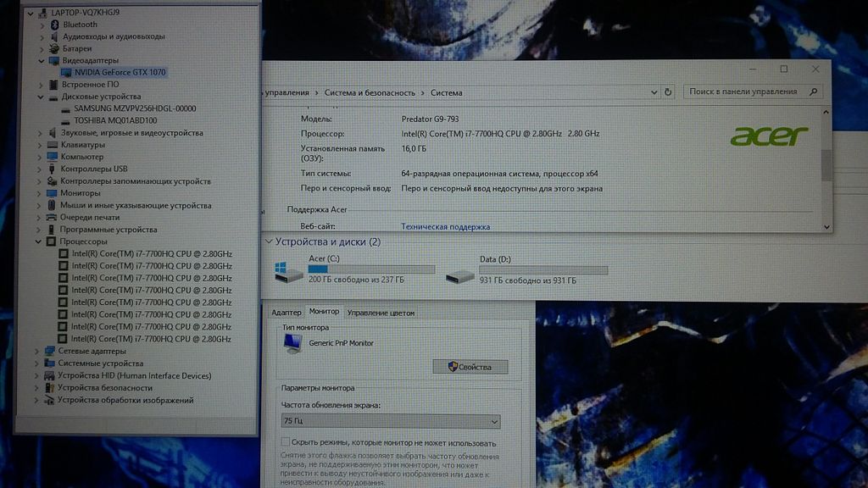Click the Generic PnP Monitor icon
Screen dimensions: 868x488
[292, 344]
